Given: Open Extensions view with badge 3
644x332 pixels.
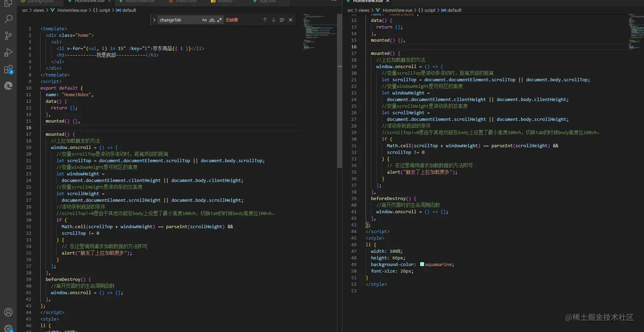Looking at the screenshot, I should pyautogui.click(x=8, y=69).
